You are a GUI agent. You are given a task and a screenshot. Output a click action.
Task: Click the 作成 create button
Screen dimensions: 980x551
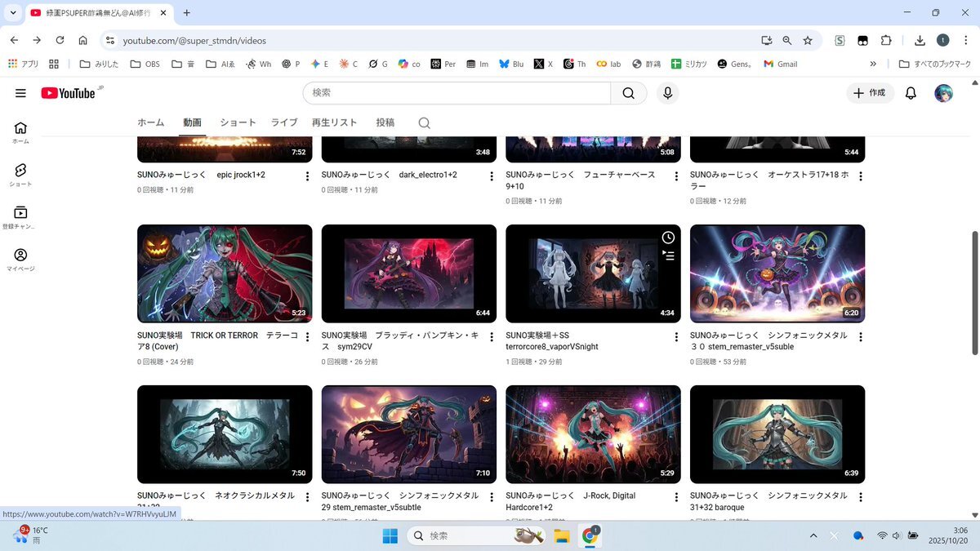click(x=870, y=93)
